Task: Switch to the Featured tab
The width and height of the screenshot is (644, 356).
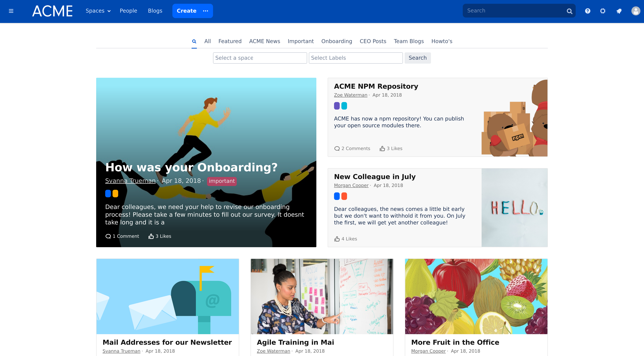Action: coord(230,41)
